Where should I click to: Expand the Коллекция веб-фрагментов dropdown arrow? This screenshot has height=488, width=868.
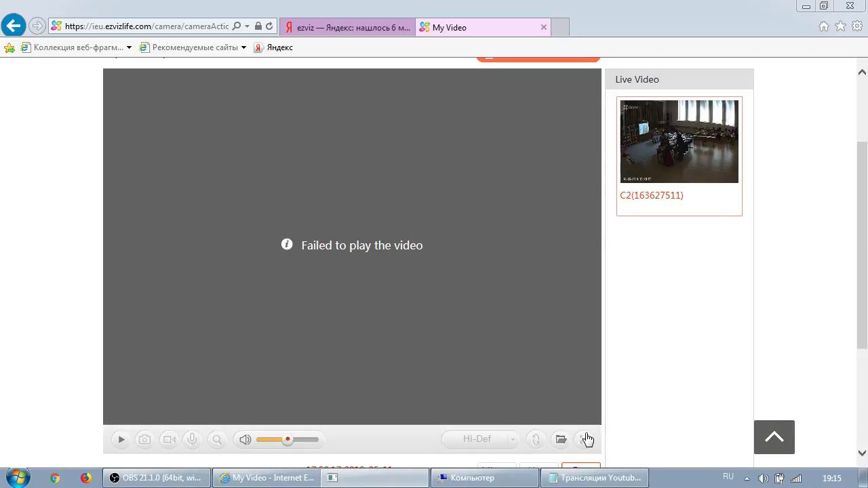[x=129, y=47]
